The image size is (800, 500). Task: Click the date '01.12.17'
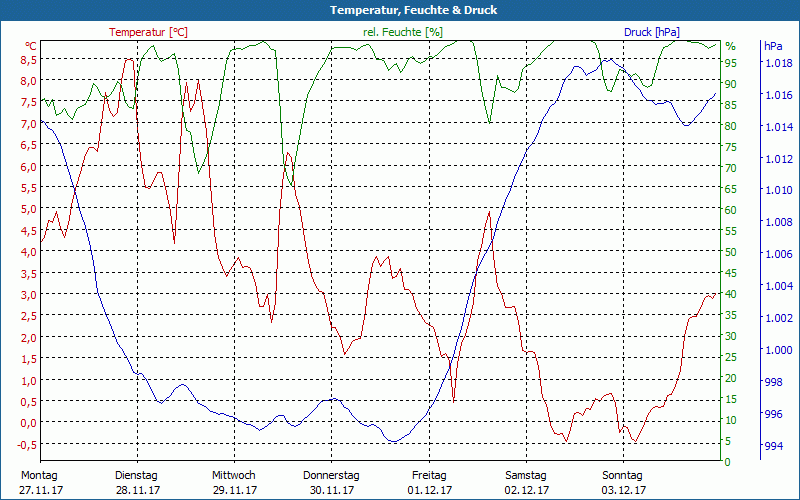tap(430, 490)
